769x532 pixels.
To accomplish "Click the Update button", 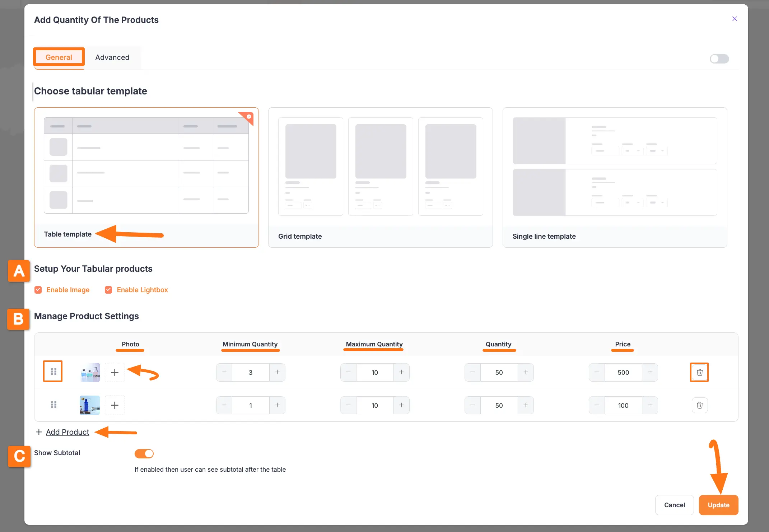I will 718,505.
